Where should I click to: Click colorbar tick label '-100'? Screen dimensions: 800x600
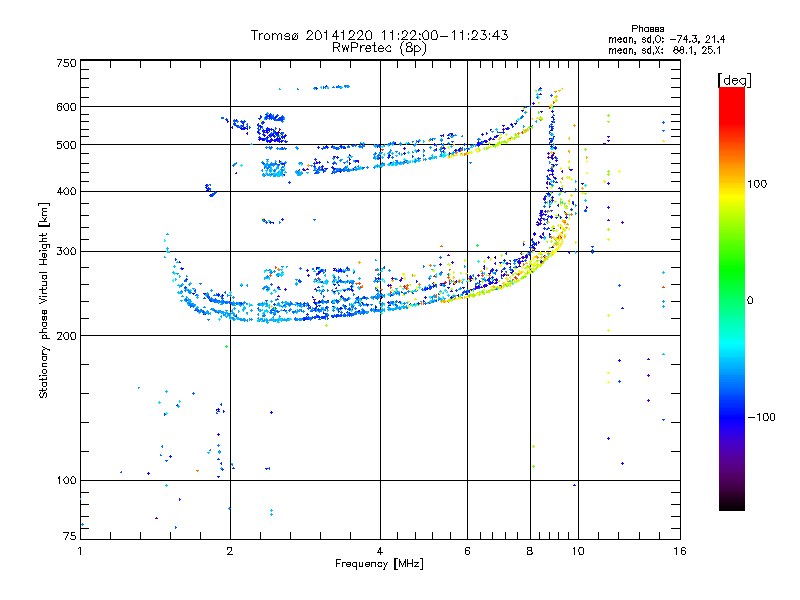coord(761,417)
